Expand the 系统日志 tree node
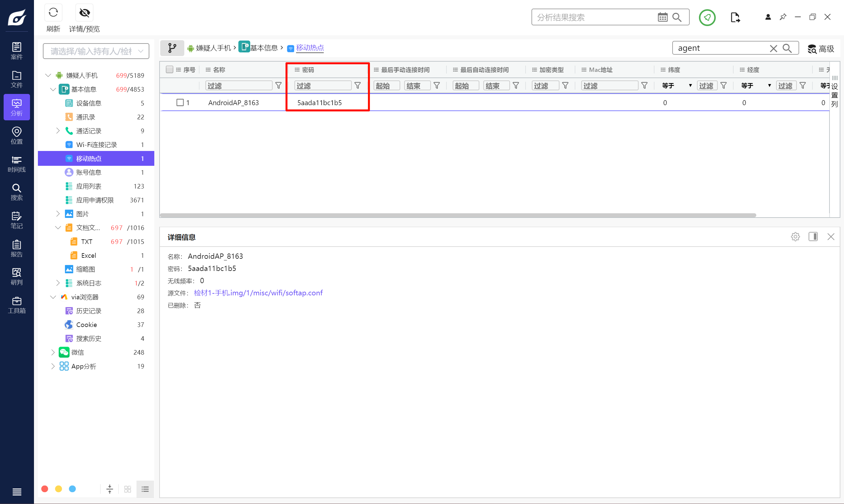The height and width of the screenshot is (504, 844). (x=58, y=283)
